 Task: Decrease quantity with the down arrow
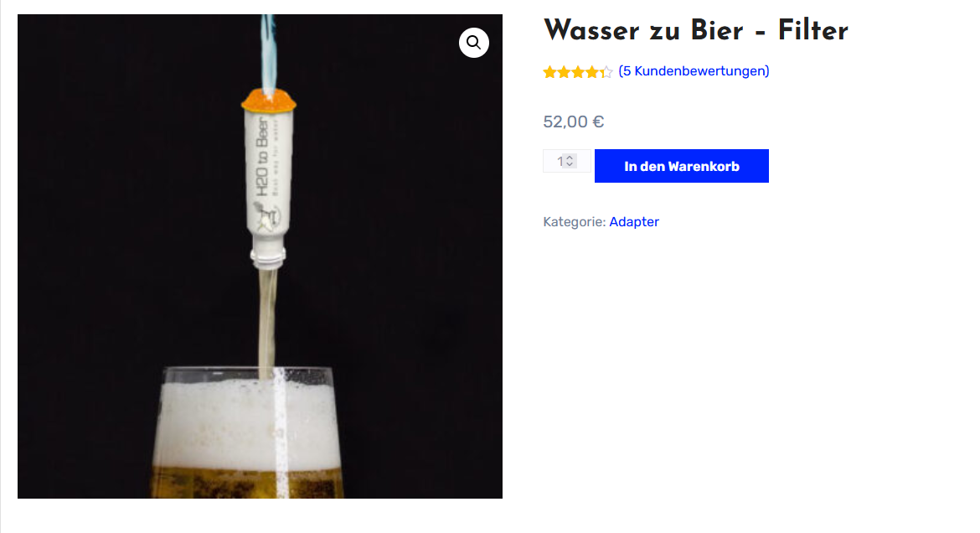tap(570, 164)
